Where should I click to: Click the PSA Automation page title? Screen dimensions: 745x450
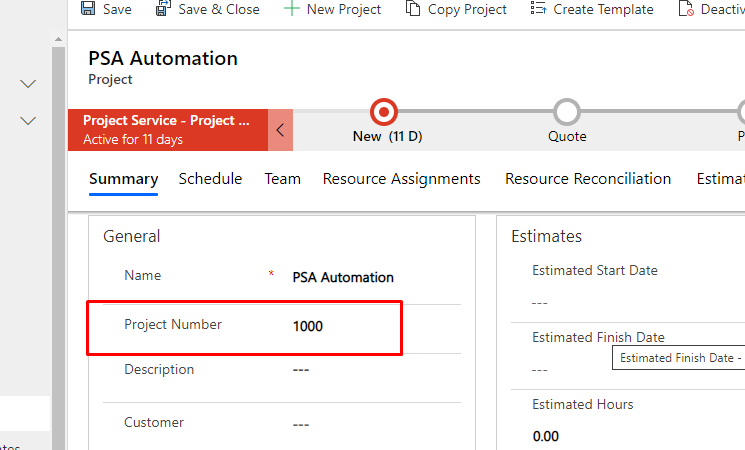pyautogui.click(x=163, y=58)
